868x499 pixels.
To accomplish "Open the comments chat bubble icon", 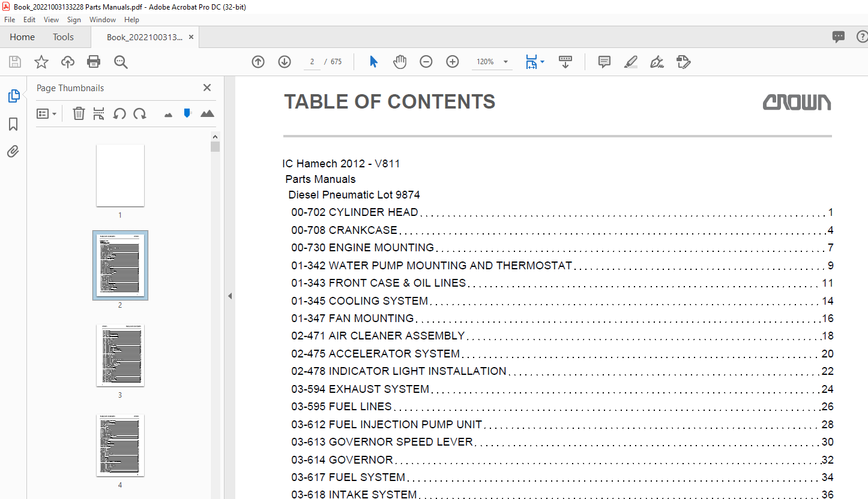I will coord(839,37).
